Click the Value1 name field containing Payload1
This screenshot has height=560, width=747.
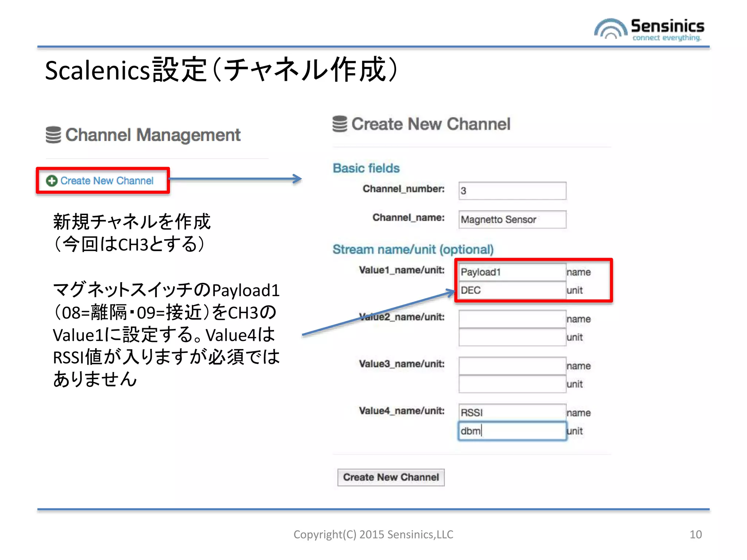tap(512, 272)
